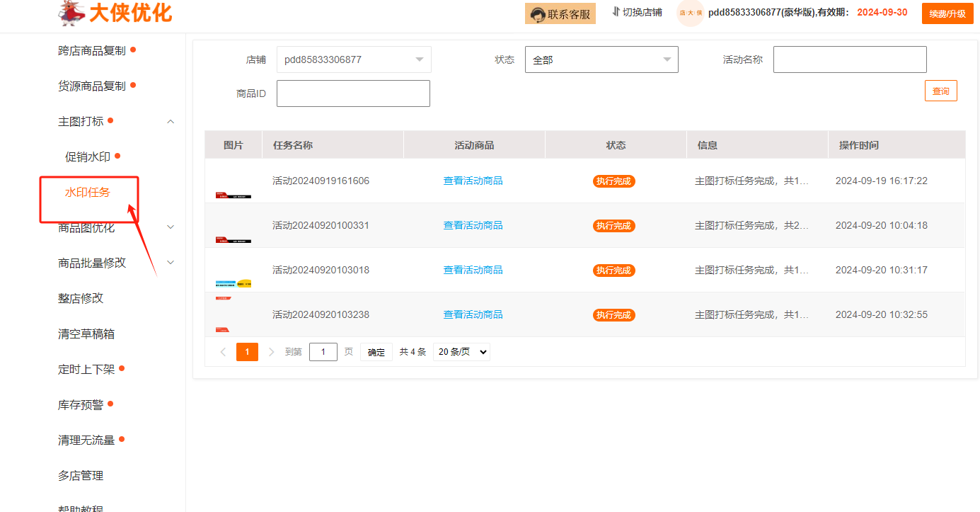
Task: Click 切换店铺 to switch store
Action: 637,12
